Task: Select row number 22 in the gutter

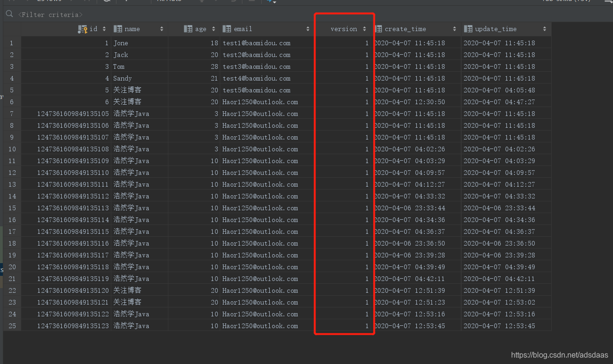Action: pos(12,290)
